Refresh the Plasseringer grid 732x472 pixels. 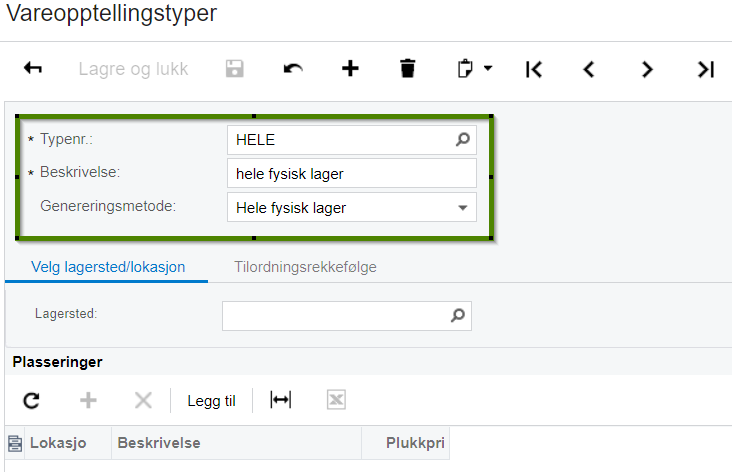32,401
